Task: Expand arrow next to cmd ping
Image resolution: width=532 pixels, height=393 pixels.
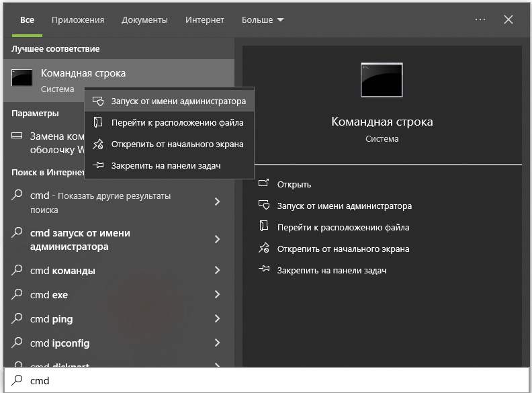Action: tap(218, 318)
